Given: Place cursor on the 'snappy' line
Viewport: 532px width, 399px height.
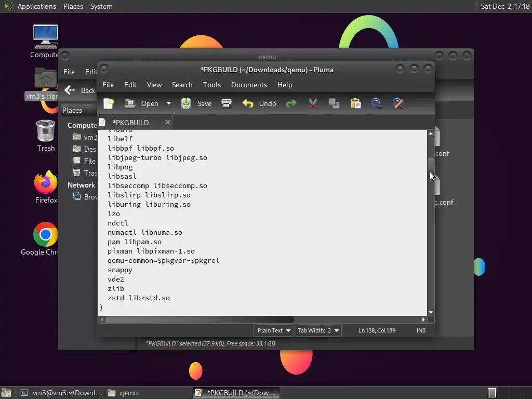Looking at the screenshot, I should click(120, 270).
